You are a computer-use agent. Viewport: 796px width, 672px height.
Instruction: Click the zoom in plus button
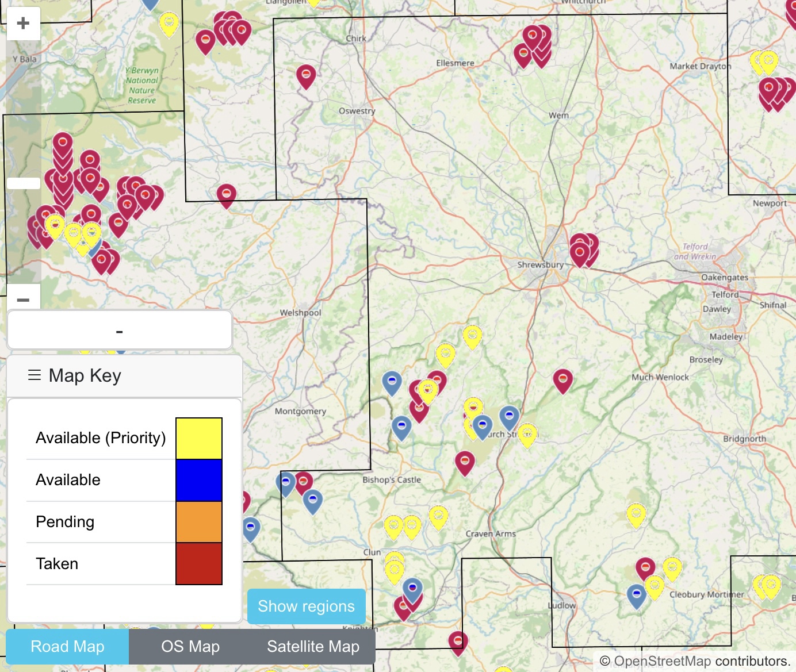23,24
